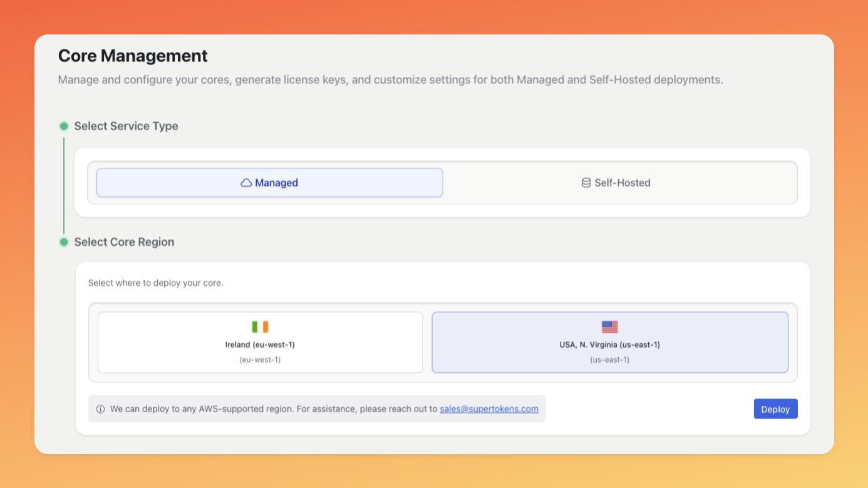Click the database icon beside Self-Hosted

586,183
